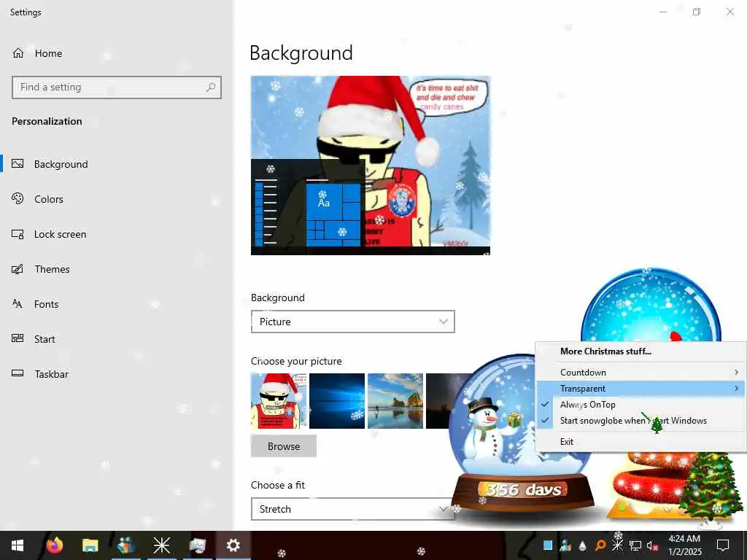Screen dimensions: 747x560
Task: Click the search magnifier in Find a setting
Action: coord(211,87)
